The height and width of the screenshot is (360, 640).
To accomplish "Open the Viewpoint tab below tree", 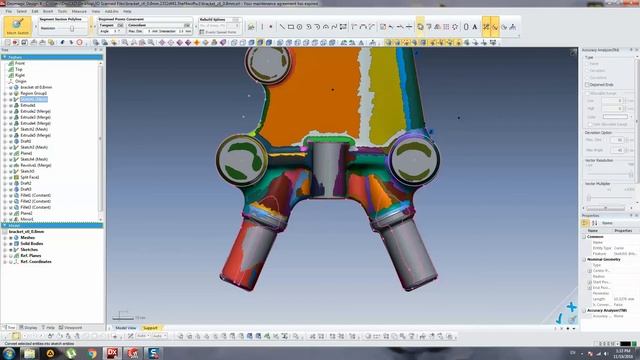I will coord(71,327).
